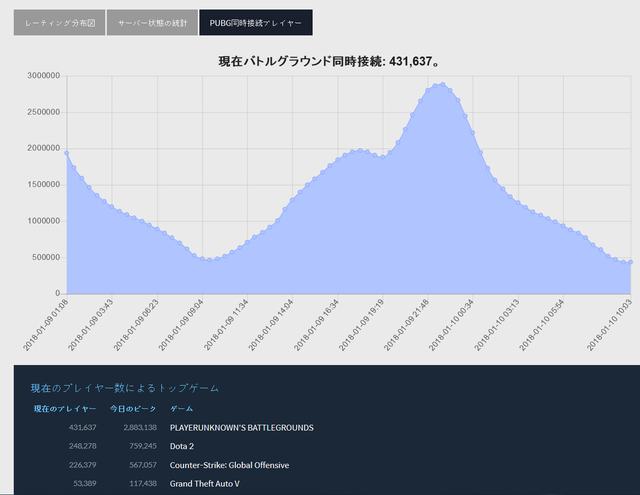This screenshot has height=495, width=640.
Task: Select the PUBG同時接続プレイヤー tab
Action: coord(256,23)
